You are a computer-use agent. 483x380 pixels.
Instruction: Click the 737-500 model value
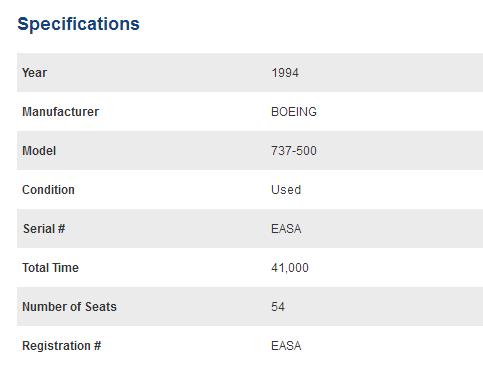tap(294, 151)
